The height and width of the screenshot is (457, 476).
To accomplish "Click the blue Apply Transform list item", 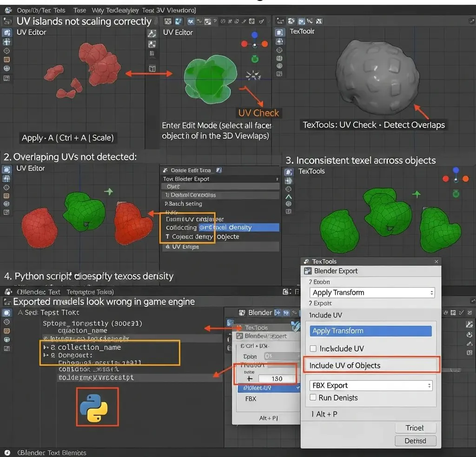I will coord(371,331).
